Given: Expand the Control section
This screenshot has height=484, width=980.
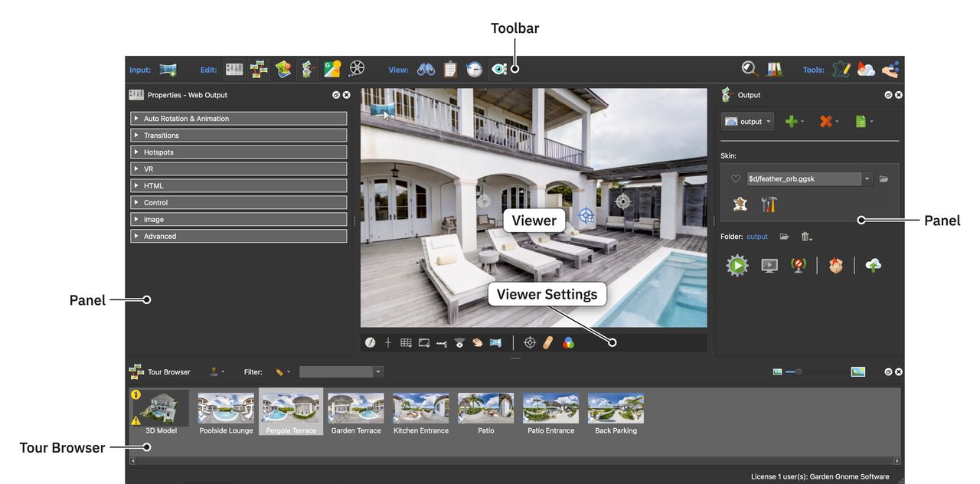Looking at the screenshot, I should click(239, 203).
